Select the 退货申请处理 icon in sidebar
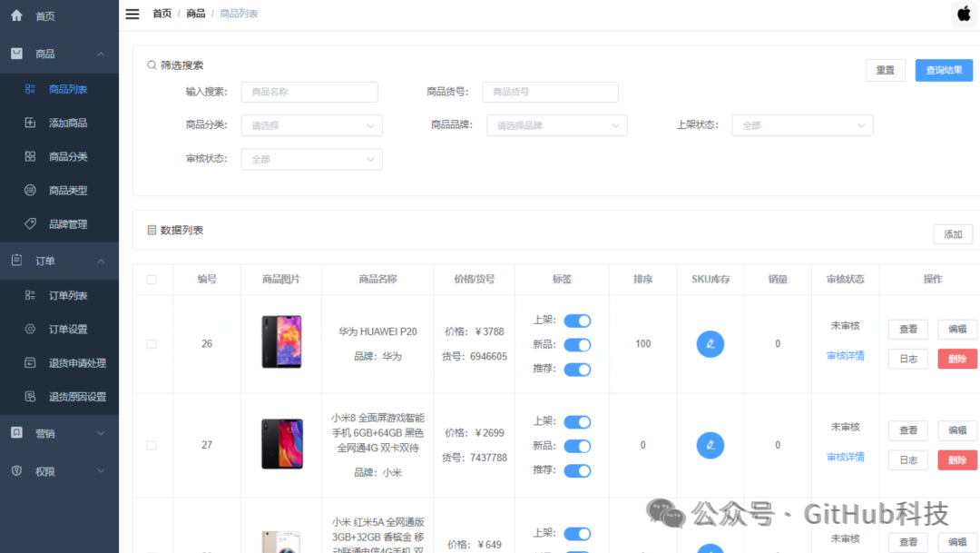Screen dimensions: 980x553 click(x=28, y=362)
